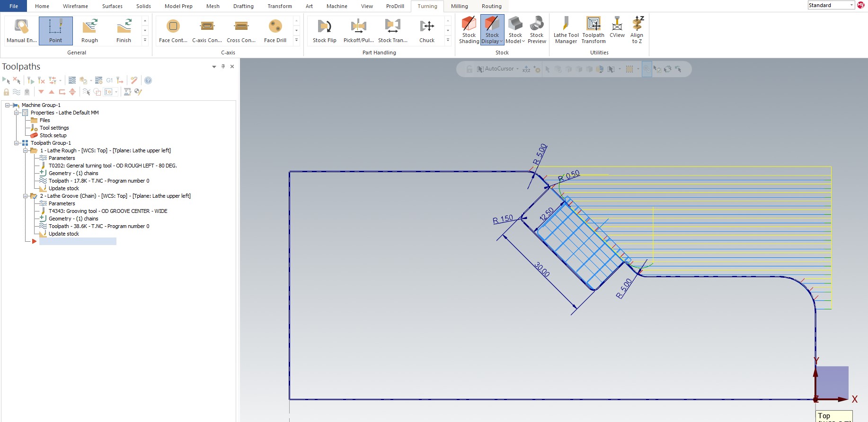868x422 pixels.
Task: Switch to the Machine tab
Action: click(337, 6)
